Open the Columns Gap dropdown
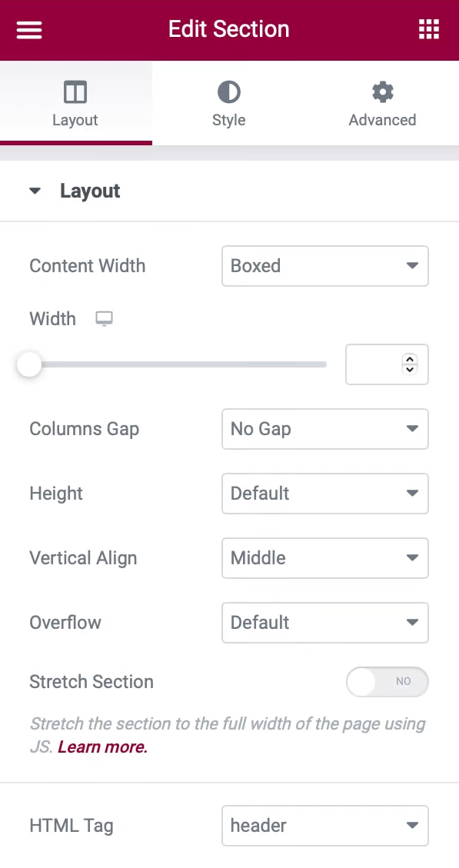The height and width of the screenshot is (868, 459). (x=325, y=429)
